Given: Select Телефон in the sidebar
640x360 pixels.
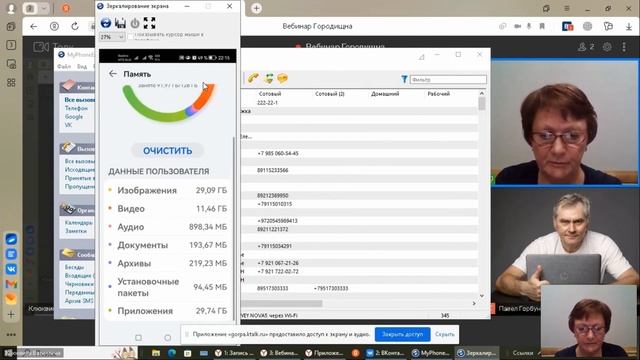Looking at the screenshot, I should 76,108.
